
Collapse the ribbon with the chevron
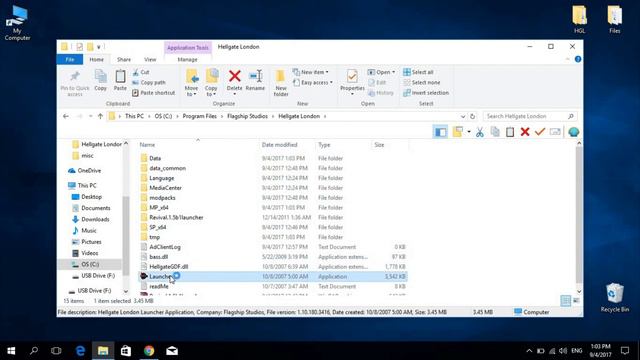click(x=567, y=59)
